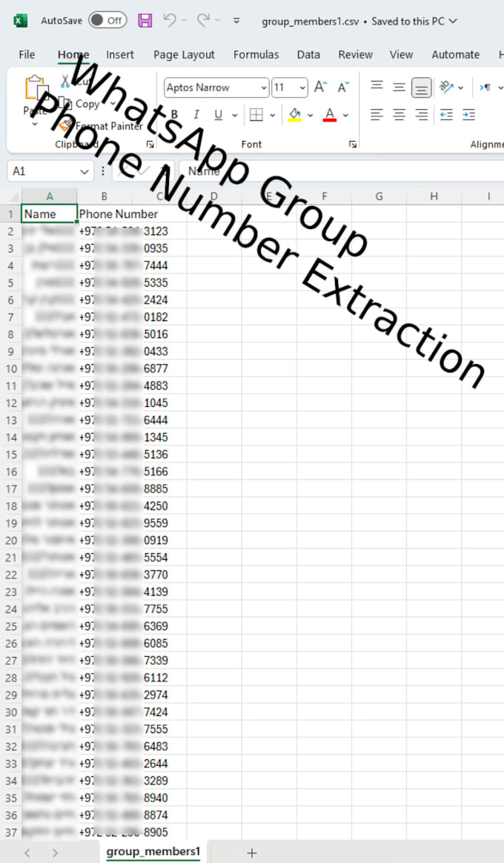
Task: Click the Middle Align icon
Action: tap(399, 87)
